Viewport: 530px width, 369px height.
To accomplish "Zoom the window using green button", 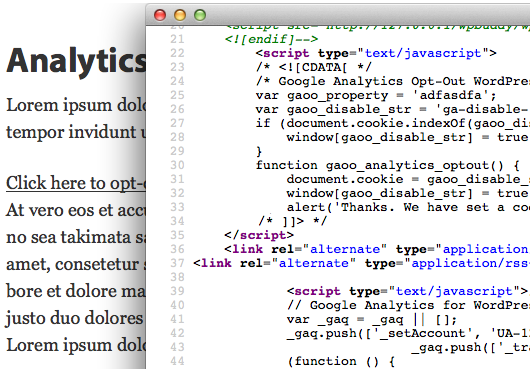I will 200,15.
